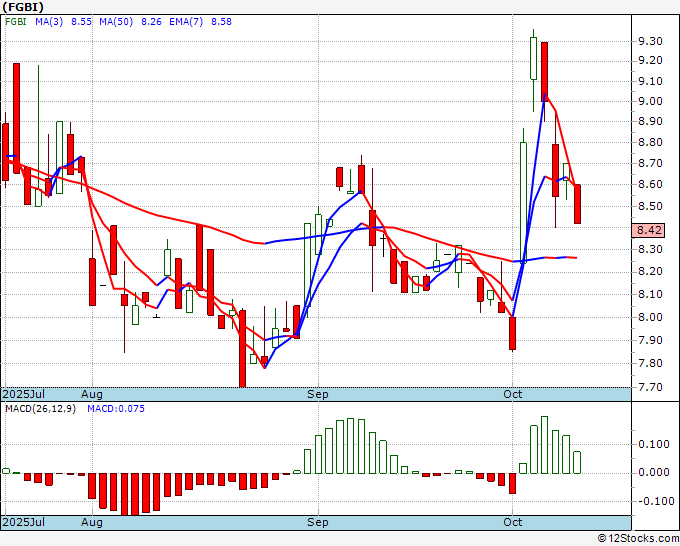Click Sep on the price chart date axis

click(x=318, y=394)
